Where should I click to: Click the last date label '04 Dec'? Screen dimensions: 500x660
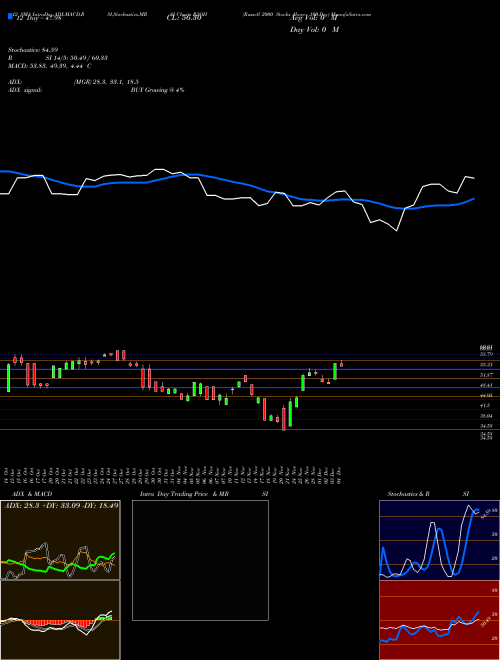point(340,475)
